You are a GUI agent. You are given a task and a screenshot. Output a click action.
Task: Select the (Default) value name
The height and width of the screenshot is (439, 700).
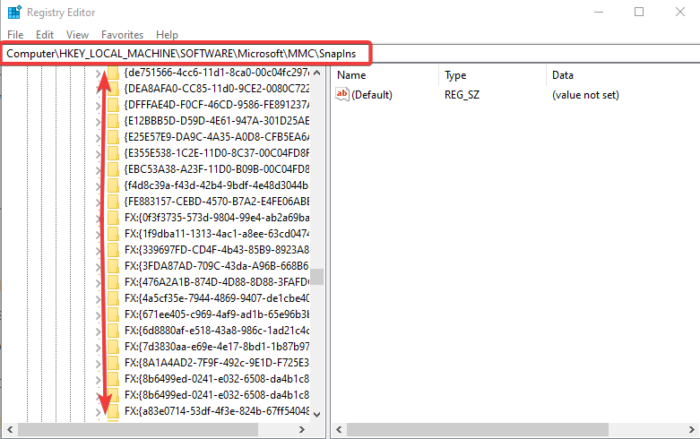click(372, 95)
